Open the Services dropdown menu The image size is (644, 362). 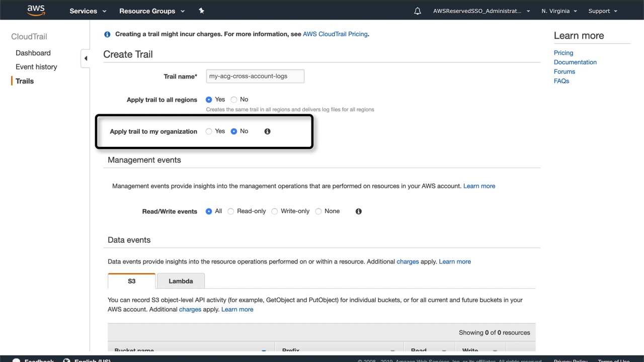point(88,11)
